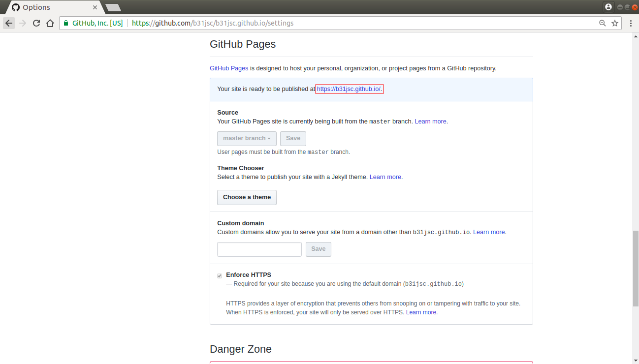Click the scrollbar down arrow

[635, 360]
